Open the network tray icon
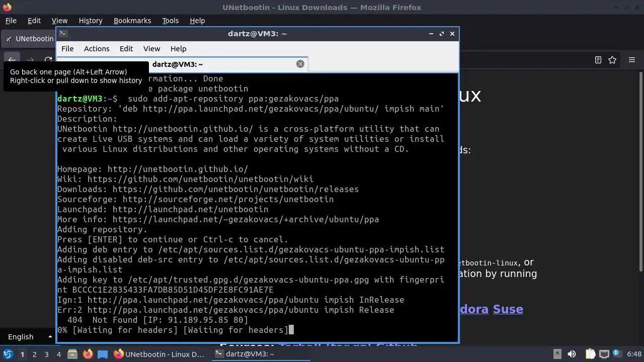644x362 pixels. pos(604,354)
